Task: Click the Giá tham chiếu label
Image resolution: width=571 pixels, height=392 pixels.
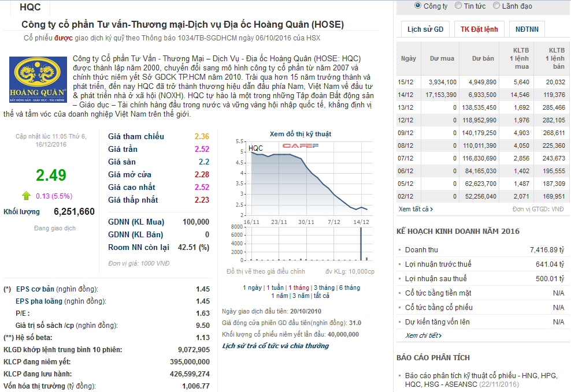Action: pos(136,136)
